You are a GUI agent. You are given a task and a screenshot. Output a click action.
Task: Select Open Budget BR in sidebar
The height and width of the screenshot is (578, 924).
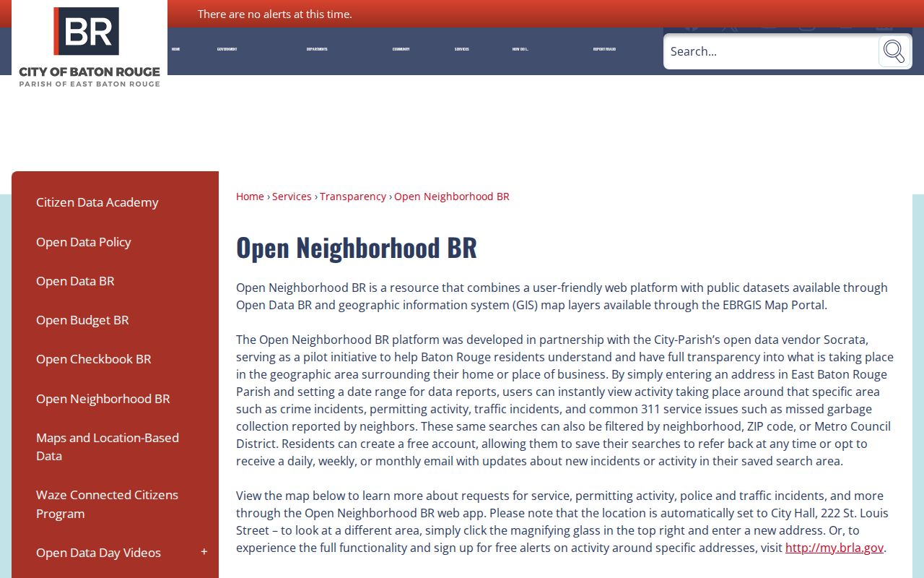82,320
